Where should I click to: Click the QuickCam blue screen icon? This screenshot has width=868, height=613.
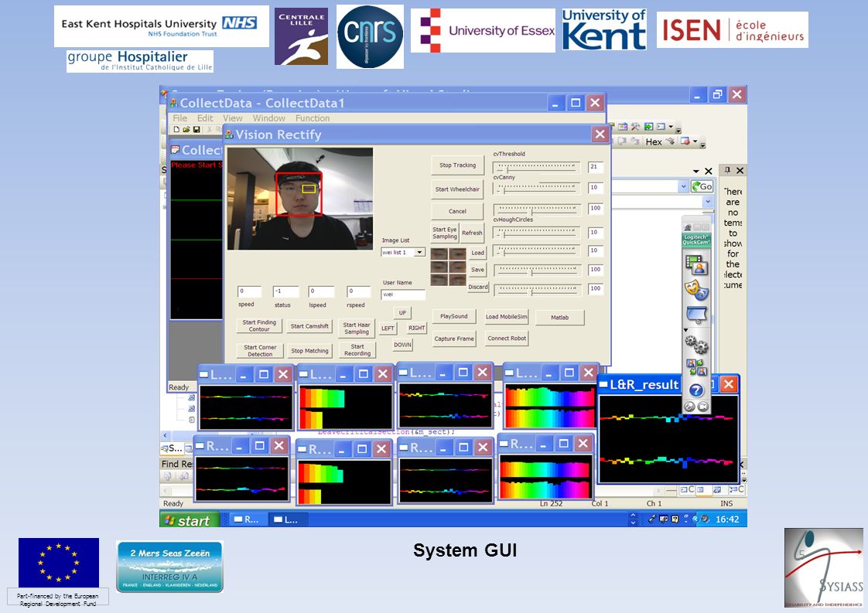click(696, 315)
